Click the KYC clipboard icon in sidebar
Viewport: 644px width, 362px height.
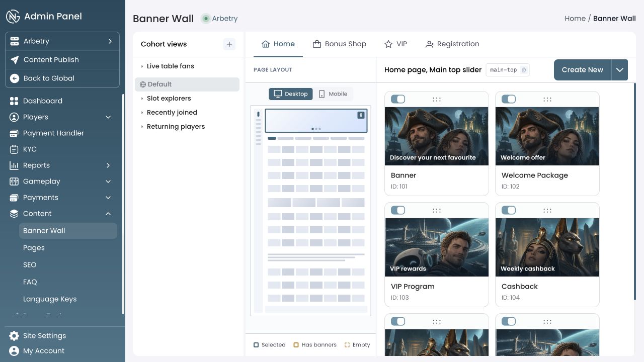tap(14, 149)
